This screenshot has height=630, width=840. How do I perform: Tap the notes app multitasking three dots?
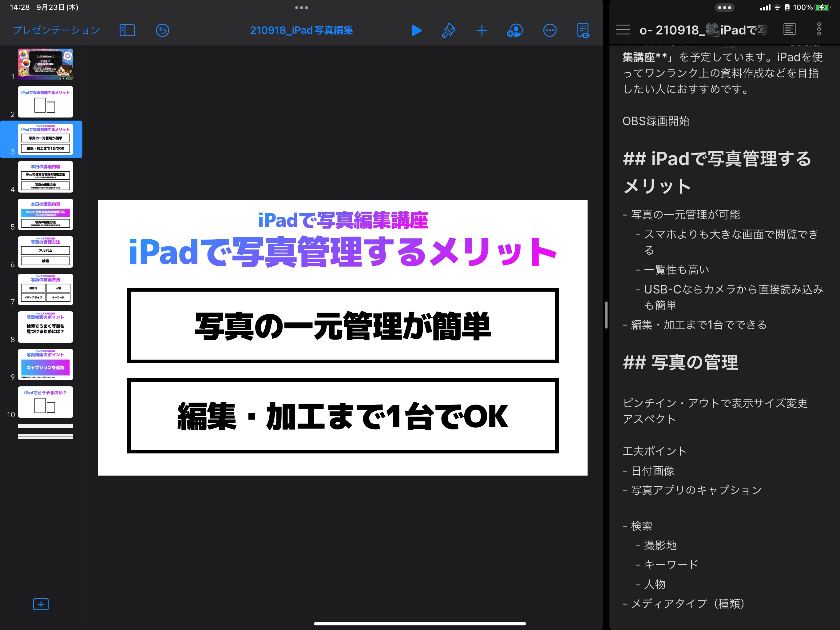pyautogui.click(x=725, y=8)
